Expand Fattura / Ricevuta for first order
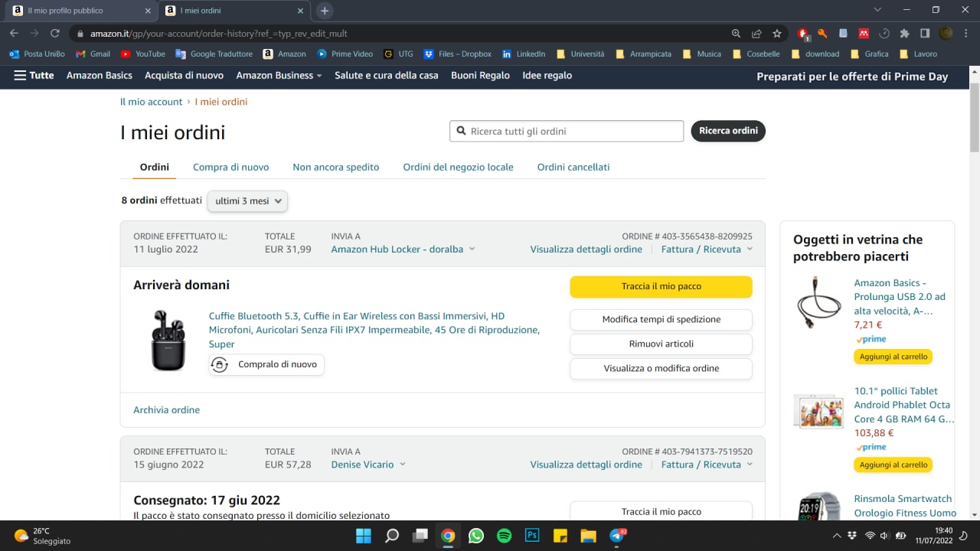The height and width of the screenshot is (551, 980). coord(706,249)
